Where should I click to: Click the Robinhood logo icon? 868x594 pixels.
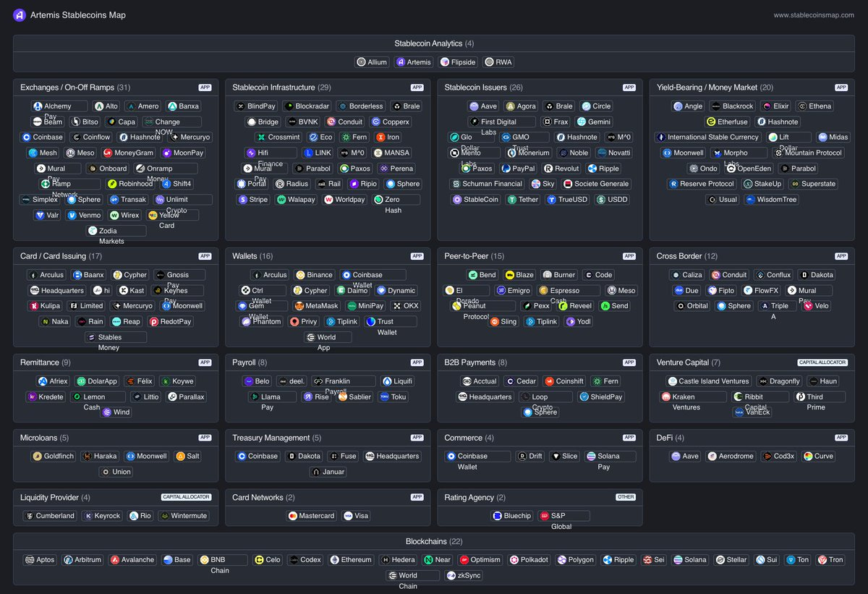coord(112,184)
